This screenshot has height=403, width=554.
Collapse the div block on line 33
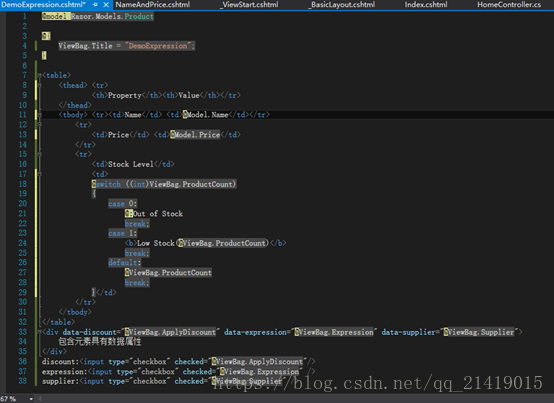[x=40, y=332]
